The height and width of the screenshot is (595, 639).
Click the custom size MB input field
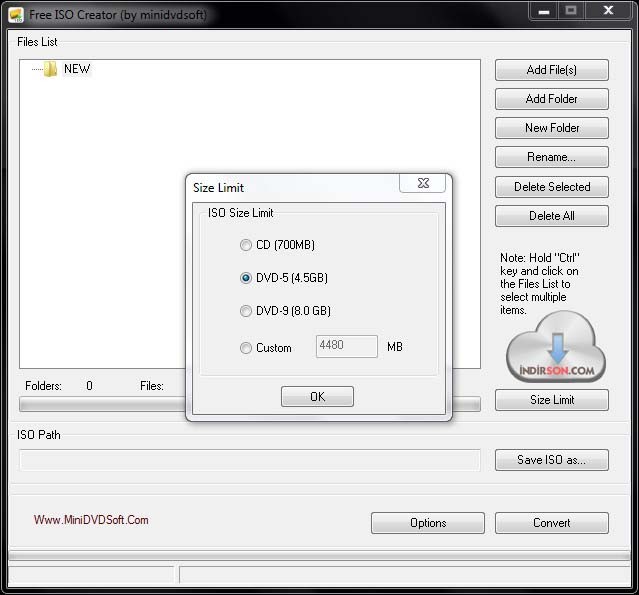tap(347, 346)
